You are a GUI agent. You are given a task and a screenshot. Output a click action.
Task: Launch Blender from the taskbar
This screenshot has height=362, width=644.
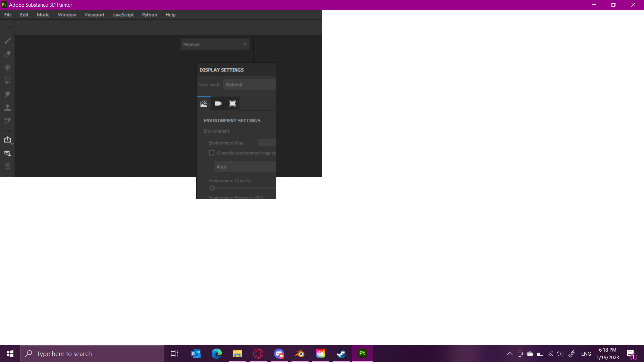coord(300,353)
